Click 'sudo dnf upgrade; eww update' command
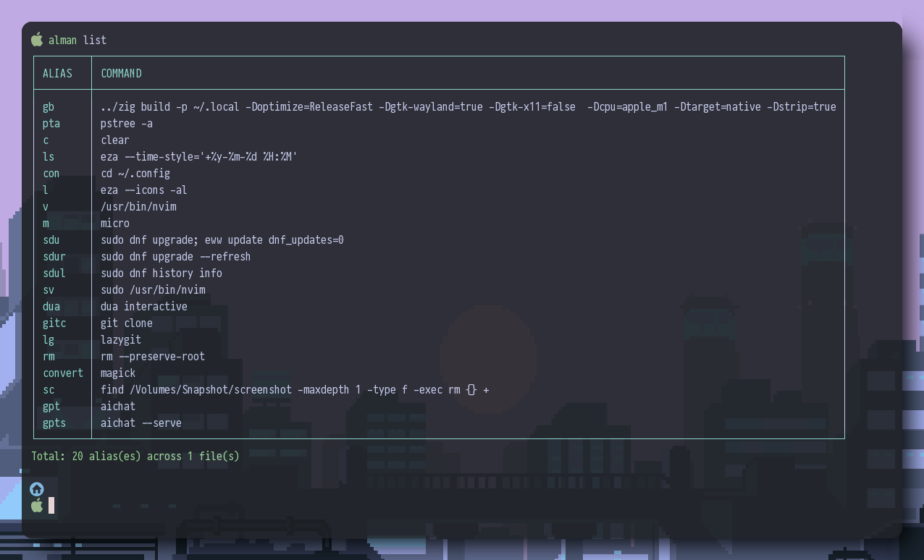Screen dimensions: 924x560 point(222,240)
